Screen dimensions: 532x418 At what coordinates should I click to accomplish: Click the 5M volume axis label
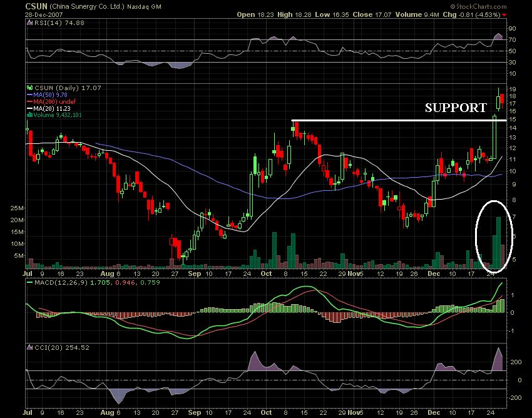[19, 255]
